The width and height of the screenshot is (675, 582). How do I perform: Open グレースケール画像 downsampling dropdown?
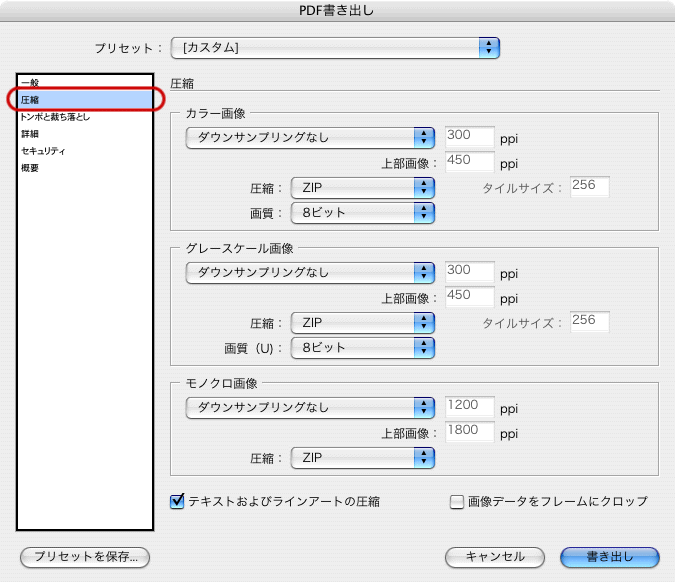(310, 272)
